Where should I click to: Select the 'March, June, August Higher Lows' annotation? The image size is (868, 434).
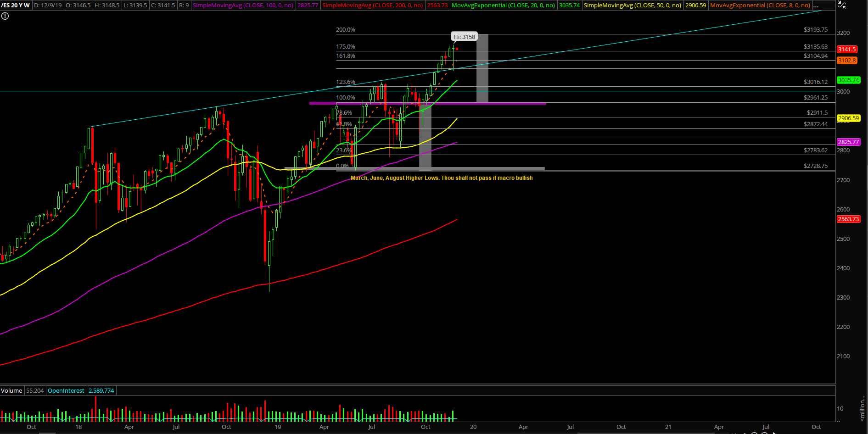pos(442,178)
